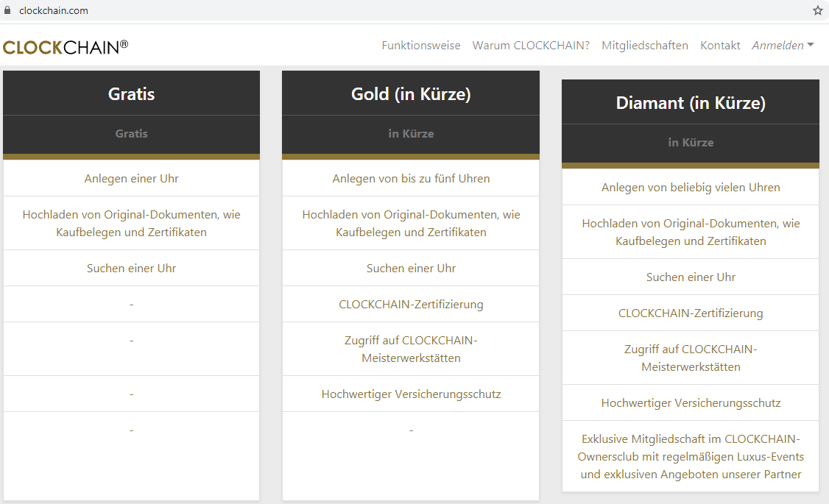829x504 pixels.
Task: Open the Anmelden dropdown menu
Action: (x=777, y=45)
